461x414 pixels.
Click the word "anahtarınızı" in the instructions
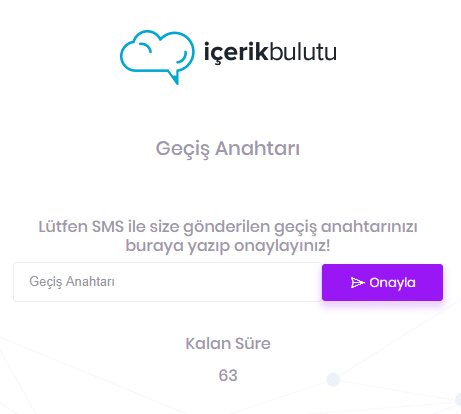(x=369, y=227)
